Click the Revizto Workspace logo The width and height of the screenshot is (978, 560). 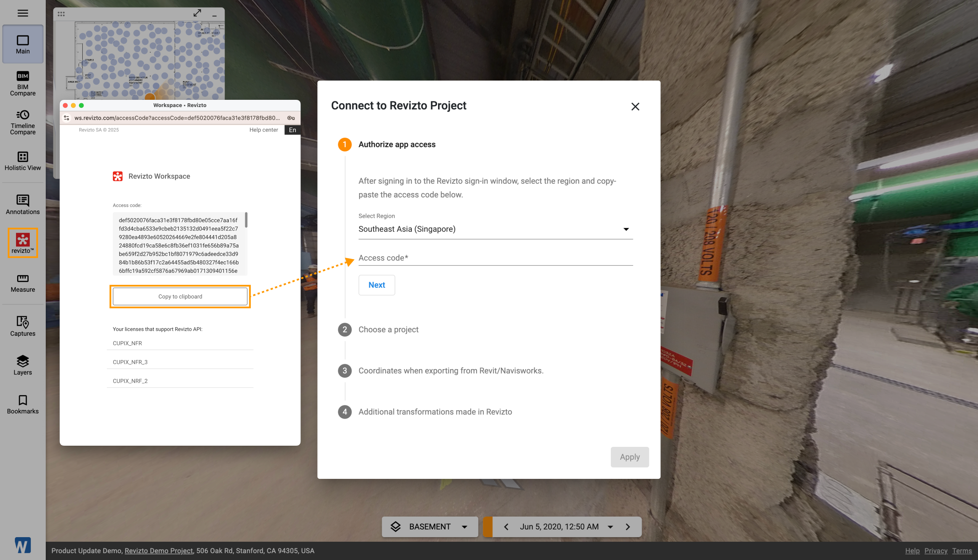118,176
